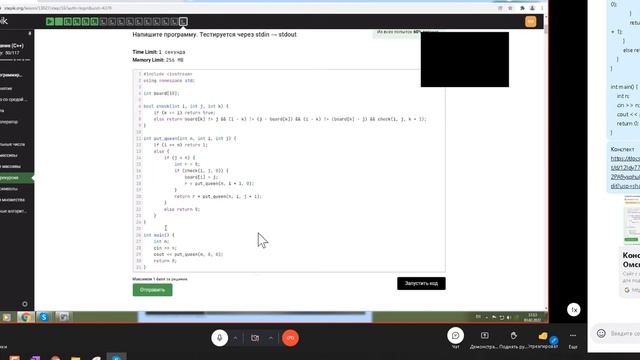This screenshot has height=360, width=640.
Task: Open the first video step with play icon
Action: (x=50, y=22)
